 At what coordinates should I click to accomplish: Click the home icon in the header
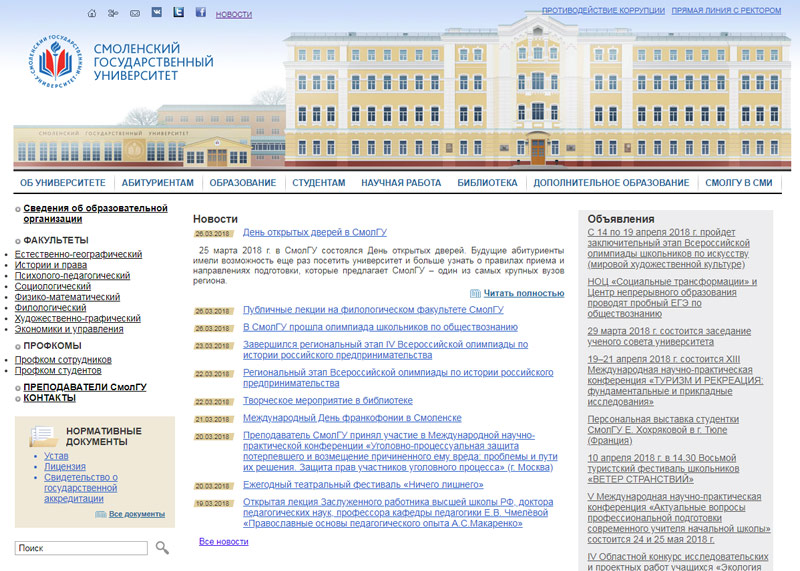[x=92, y=13]
